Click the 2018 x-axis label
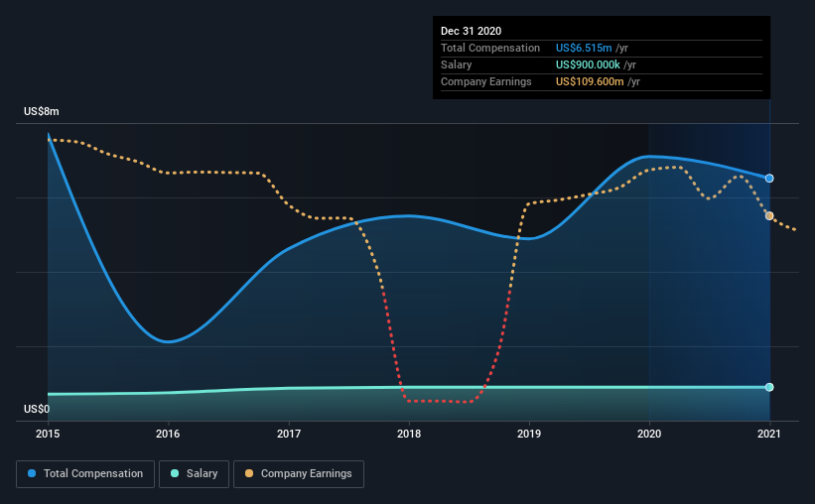This screenshot has width=815, height=504. 409,434
